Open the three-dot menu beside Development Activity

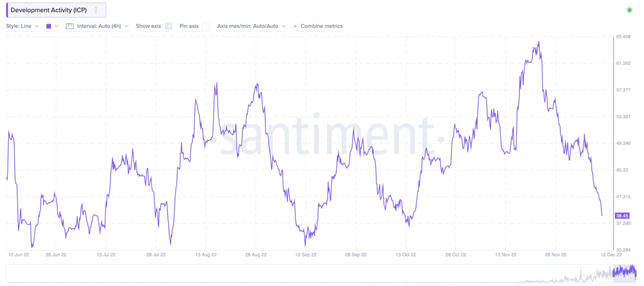pos(96,10)
